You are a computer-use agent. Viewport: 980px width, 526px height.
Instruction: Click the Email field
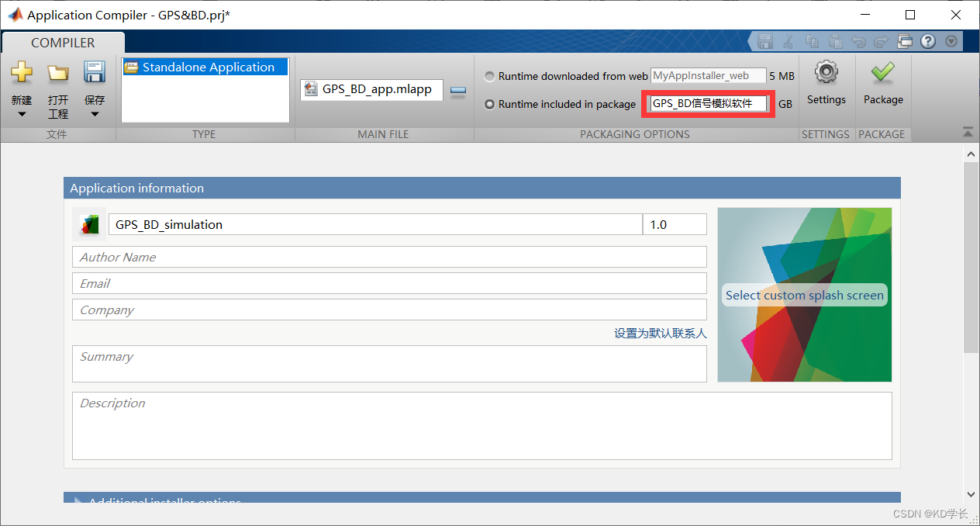[x=389, y=283]
